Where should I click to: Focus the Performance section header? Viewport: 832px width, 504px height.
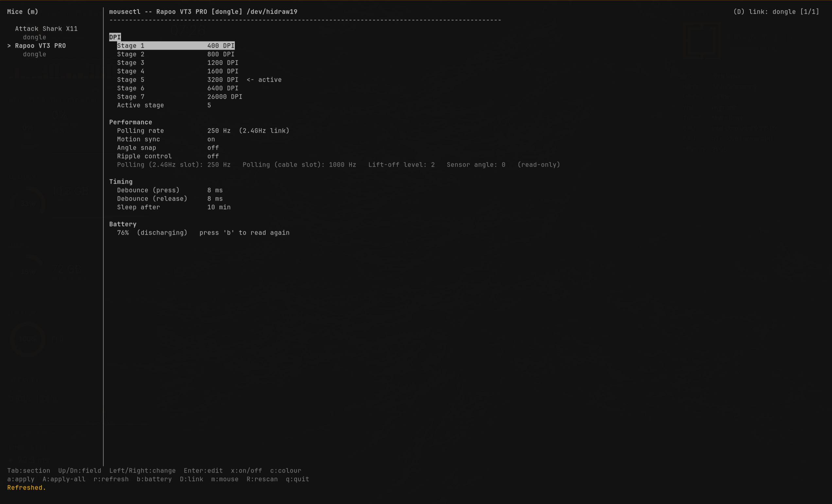[x=131, y=122]
